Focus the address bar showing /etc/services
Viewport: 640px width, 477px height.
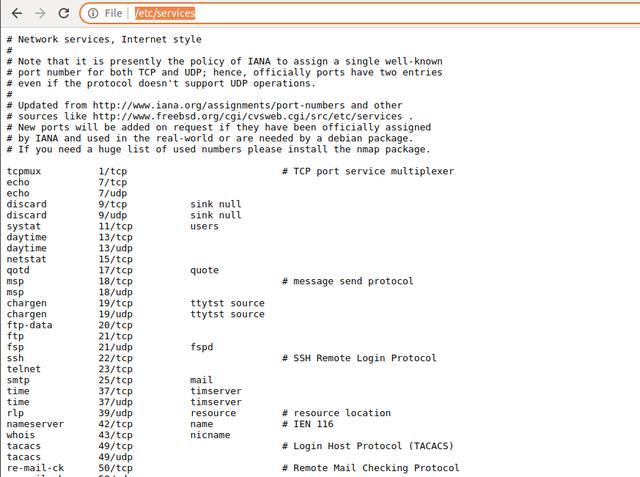coord(359,13)
